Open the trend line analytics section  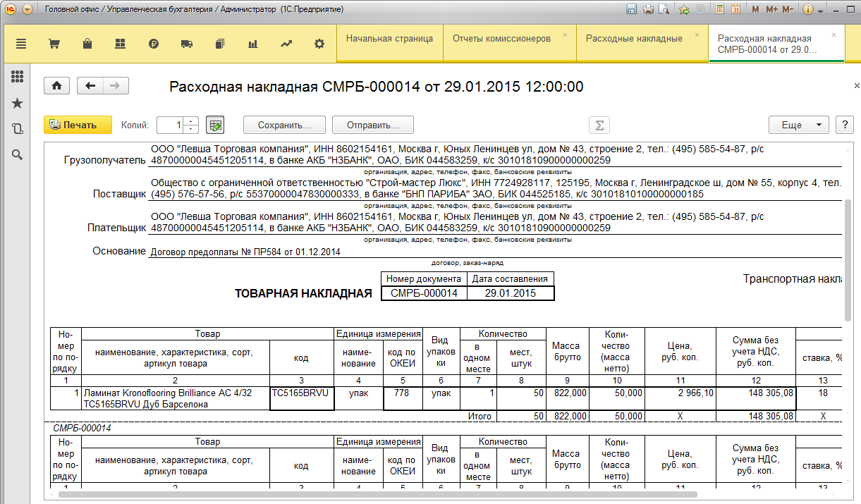(x=286, y=44)
